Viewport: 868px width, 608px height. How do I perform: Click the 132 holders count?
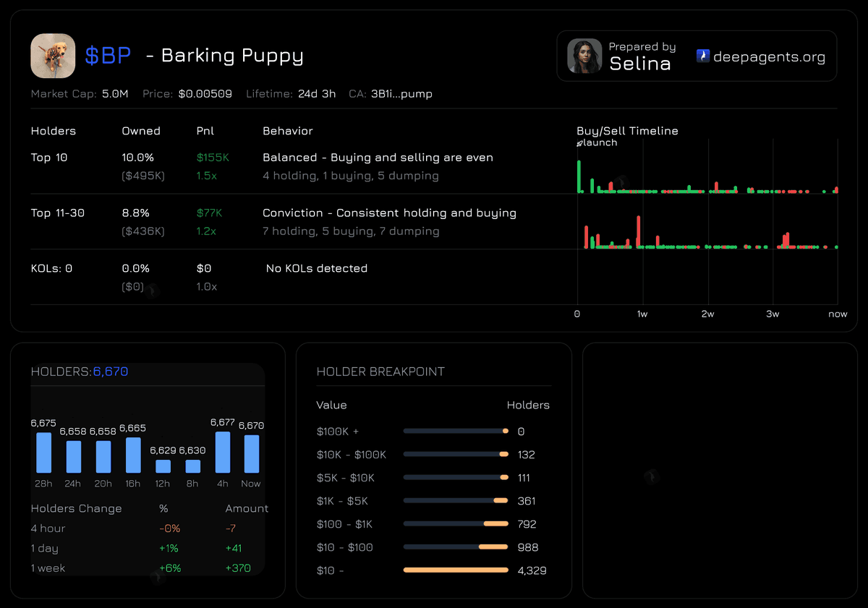(x=527, y=455)
